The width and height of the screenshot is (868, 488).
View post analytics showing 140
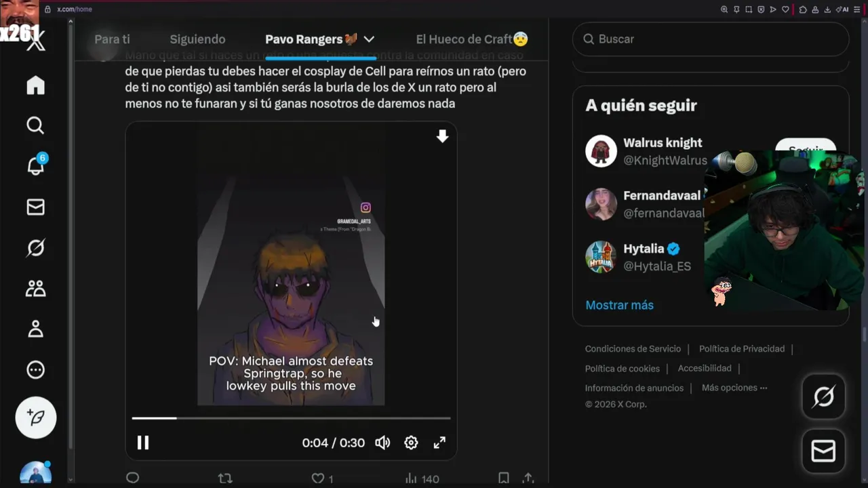[x=422, y=479]
